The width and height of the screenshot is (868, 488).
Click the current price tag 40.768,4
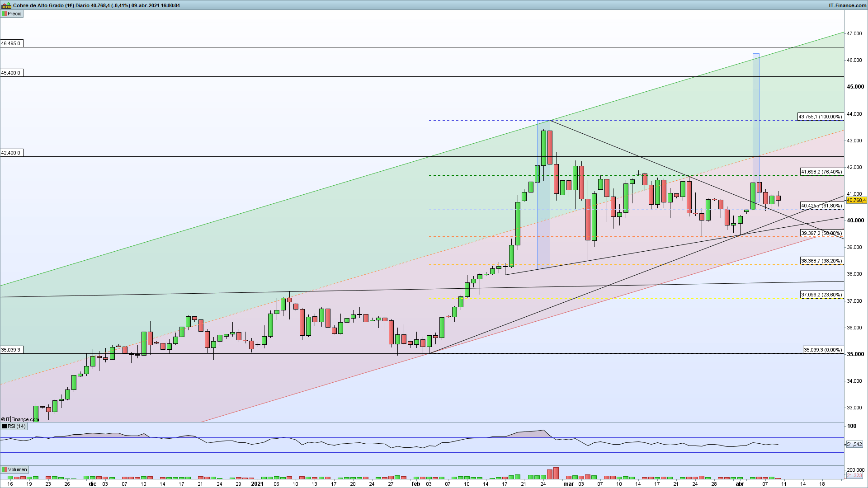[856, 200]
